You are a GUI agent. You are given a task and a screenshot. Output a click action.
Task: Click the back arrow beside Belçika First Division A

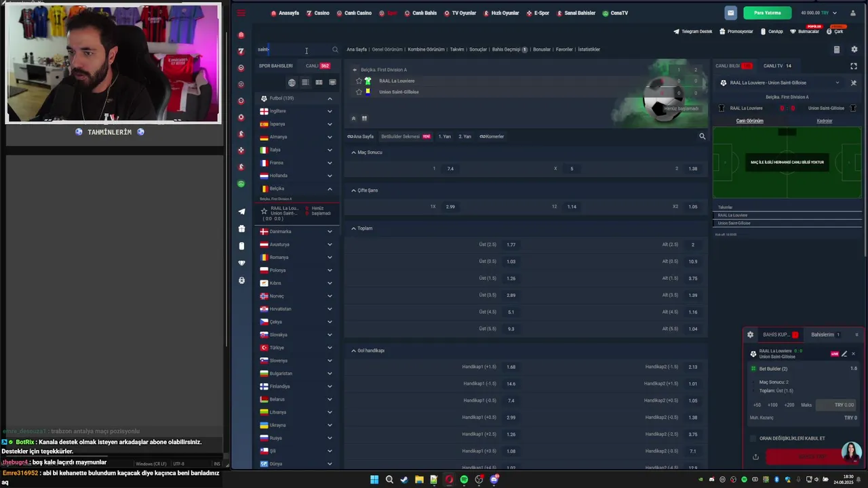(x=355, y=70)
